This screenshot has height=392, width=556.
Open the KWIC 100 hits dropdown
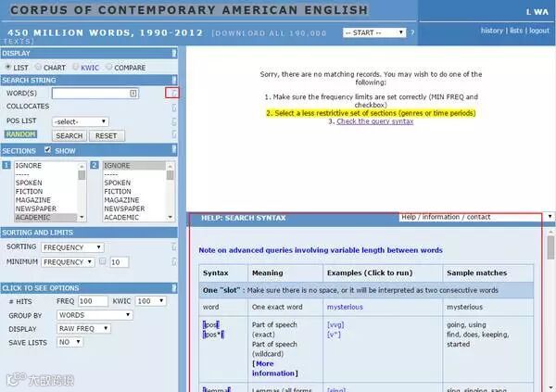point(151,301)
